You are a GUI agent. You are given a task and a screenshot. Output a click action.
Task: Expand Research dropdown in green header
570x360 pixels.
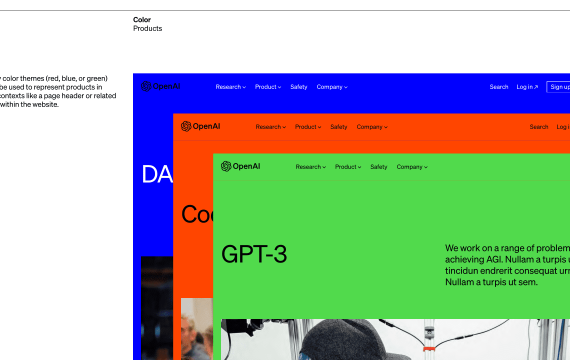(311, 167)
